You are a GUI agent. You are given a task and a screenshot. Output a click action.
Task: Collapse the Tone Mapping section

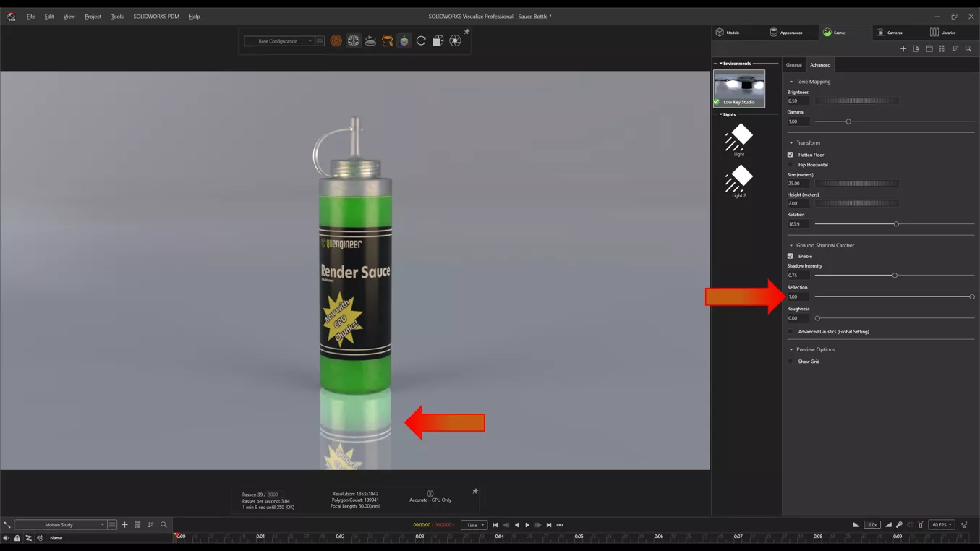pos(791,82)
